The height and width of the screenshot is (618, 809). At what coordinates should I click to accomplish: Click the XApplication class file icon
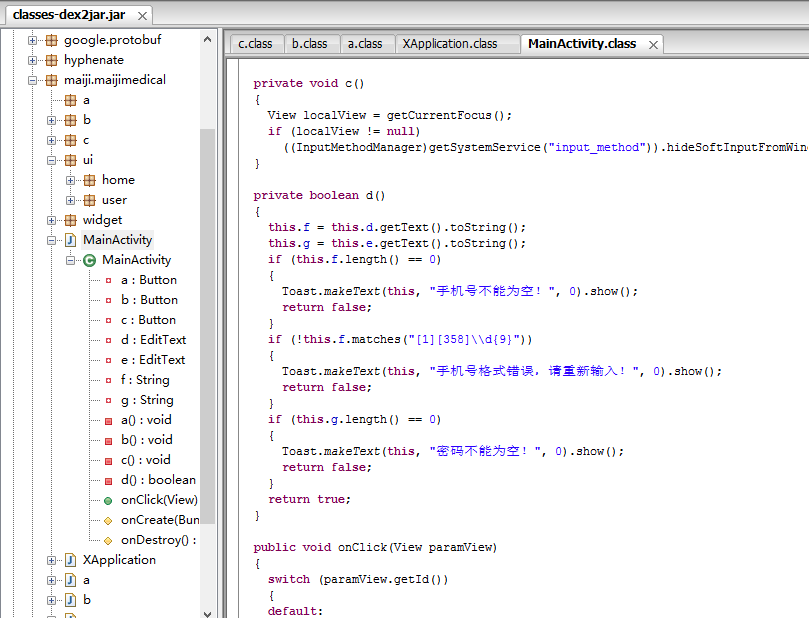[70, 560]
